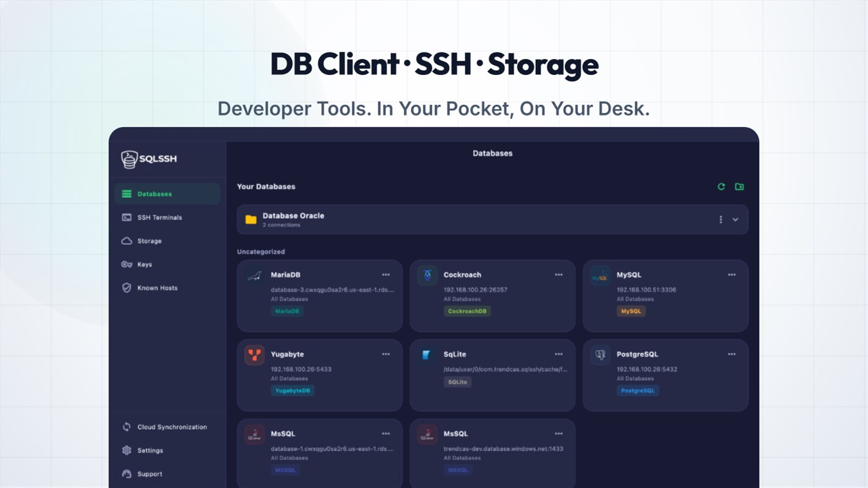This screenshot has width=868, height=488.
Task: Open Cloud Synchronization
Action: pos(167,427)
